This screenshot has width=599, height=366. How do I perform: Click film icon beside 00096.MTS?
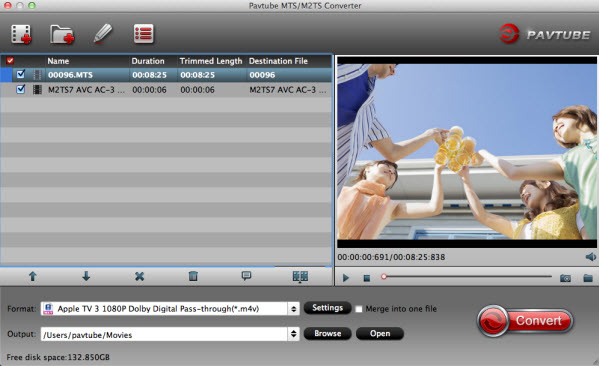37,74
